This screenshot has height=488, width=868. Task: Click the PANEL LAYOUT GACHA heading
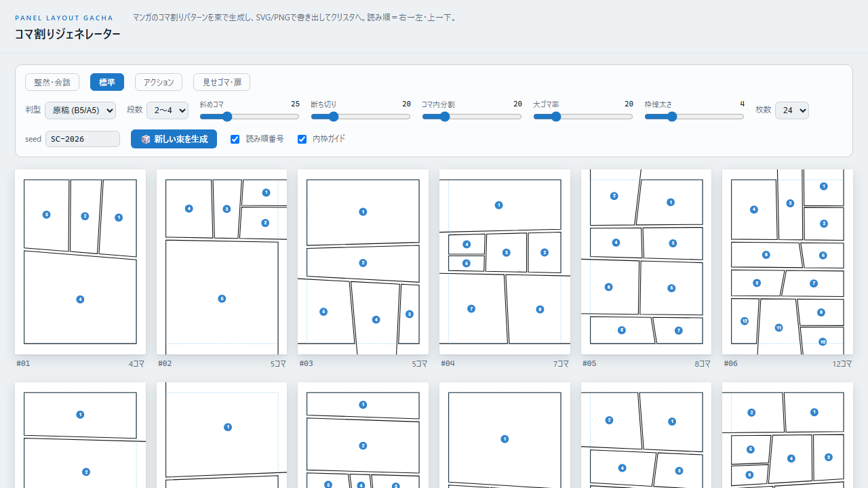64,18
